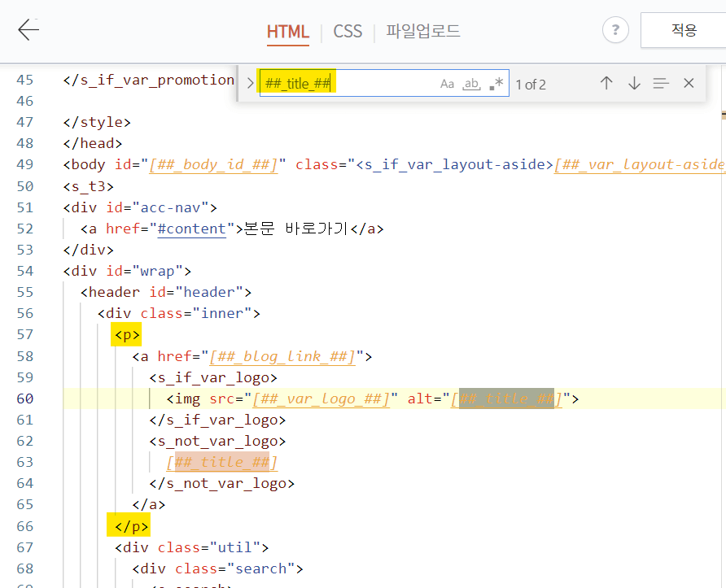Open the find-in-selection options icon

point(660,83)
